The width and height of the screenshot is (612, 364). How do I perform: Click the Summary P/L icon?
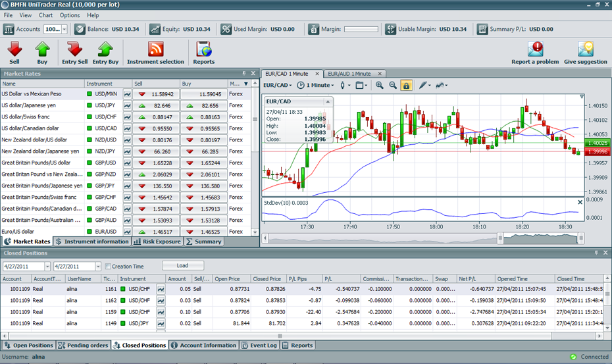pos(482,30)
